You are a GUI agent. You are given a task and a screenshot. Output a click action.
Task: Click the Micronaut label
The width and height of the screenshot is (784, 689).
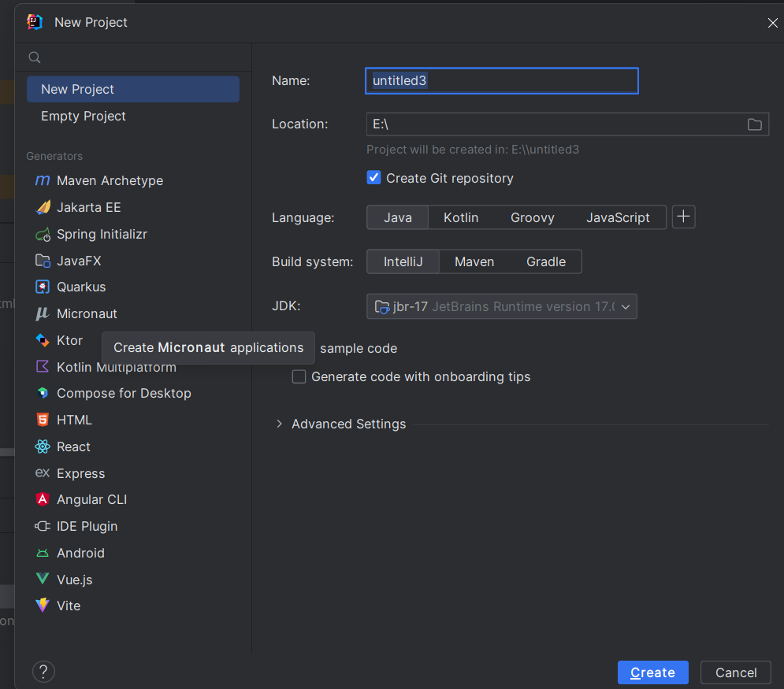(87, 313)
